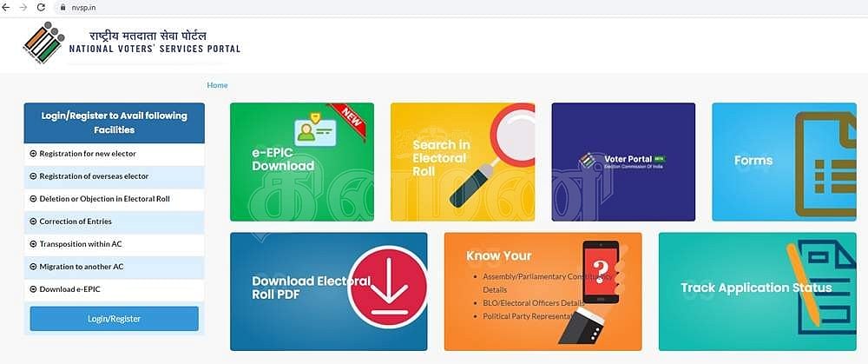Click the pencil and paper icon
Image resolution: width=868 pixels, height=364 pixels.
click(x=820, y=288)
